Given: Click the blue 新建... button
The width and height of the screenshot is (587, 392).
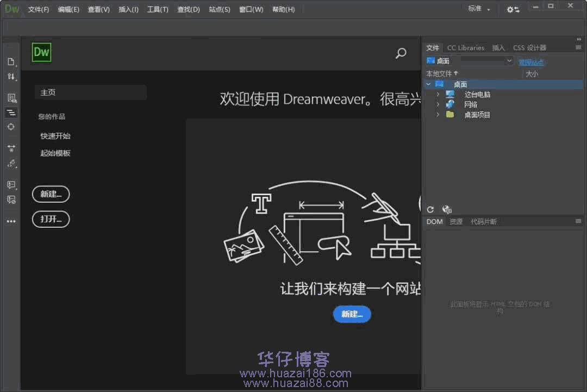Looking at the screenshot, I should [352, 314].
